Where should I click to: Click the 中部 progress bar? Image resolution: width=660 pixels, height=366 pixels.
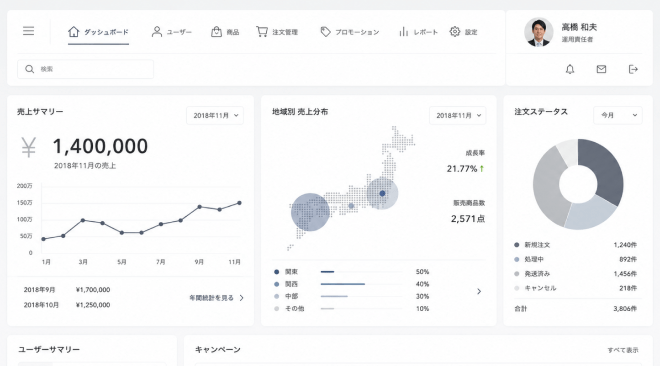point(361,296)
